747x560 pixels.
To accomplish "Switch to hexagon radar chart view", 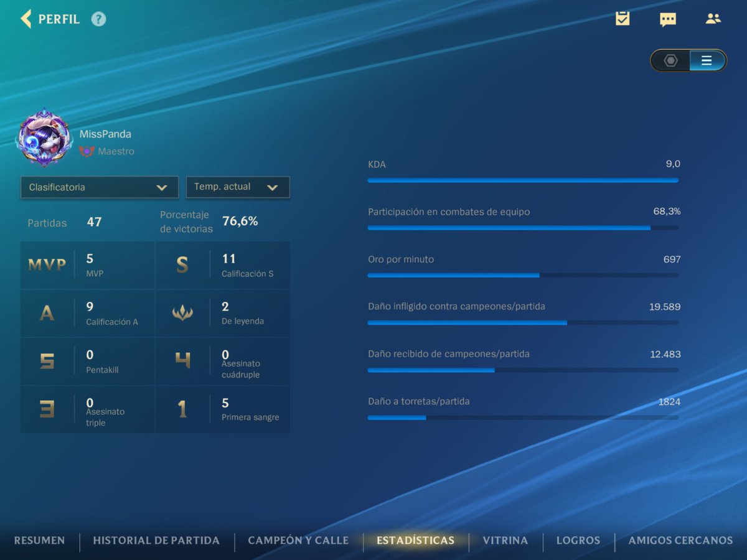I will pyautogui.click(x=670, y=60).
